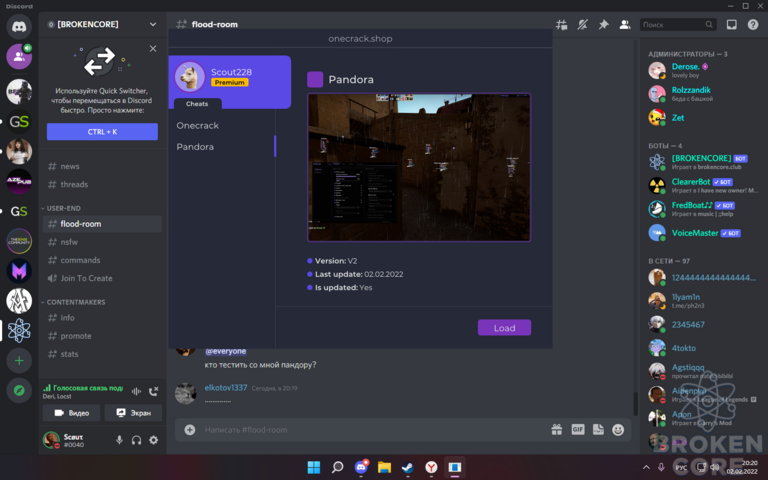The width and height of the screenshot is (768, 480).
Task: Toggle noise suppression icon in voice panel
Action: point(136,391)
